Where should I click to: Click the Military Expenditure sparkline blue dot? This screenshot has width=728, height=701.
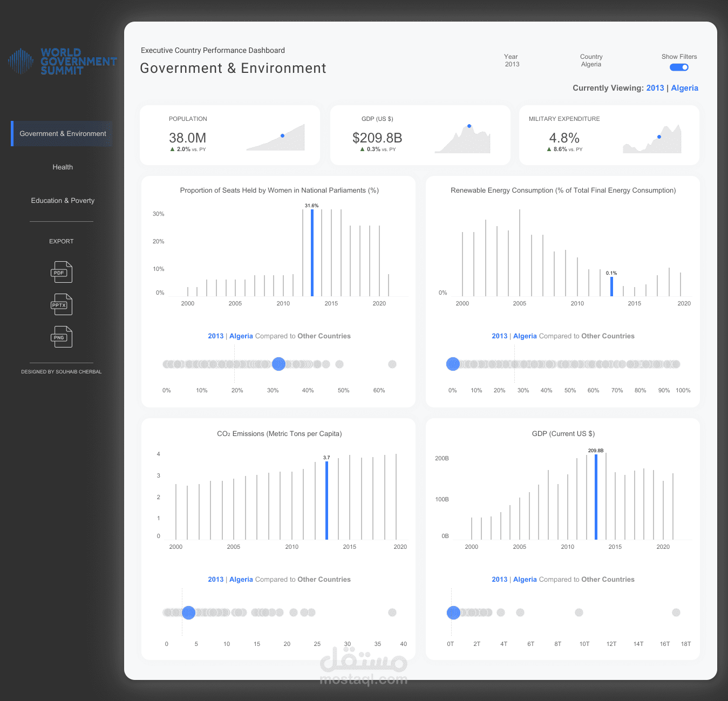point(659,137)
